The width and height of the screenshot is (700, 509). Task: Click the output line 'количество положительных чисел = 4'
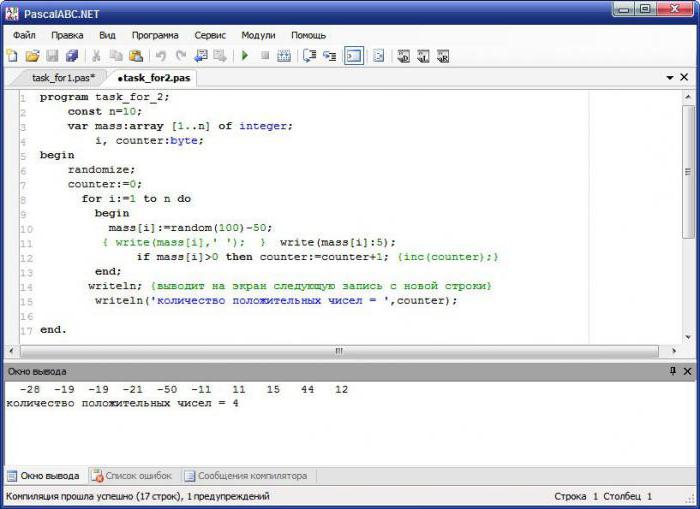122,403
